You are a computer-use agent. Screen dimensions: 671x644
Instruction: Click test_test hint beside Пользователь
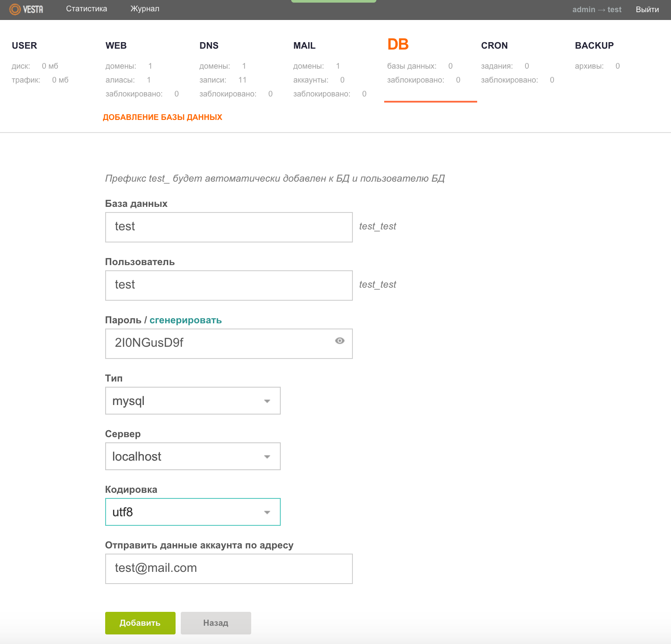[x=378, y=285]
